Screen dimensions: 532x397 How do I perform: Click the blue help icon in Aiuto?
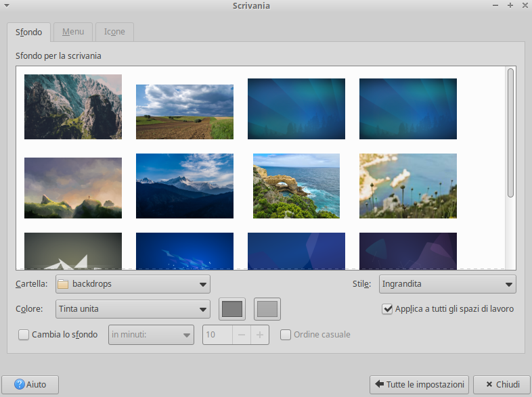pyautogui.click(x=20, y=385)
